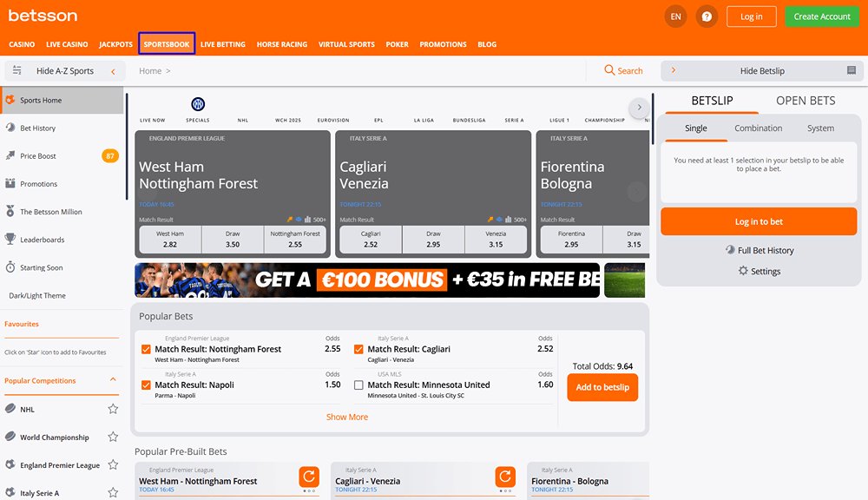
Task: Select the System betslip tab
Action: click(x=820, y=128)
